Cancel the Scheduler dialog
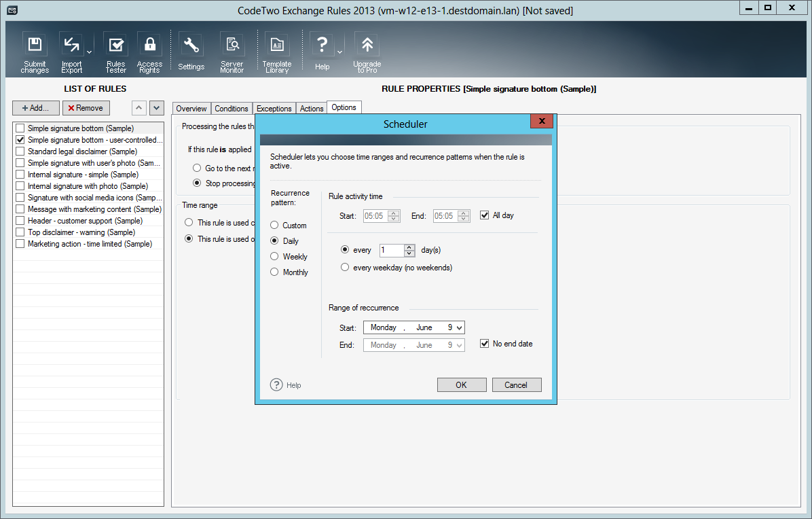Image resolution: width=812 pixels, height=519 pixels. (x=516, y=385)
